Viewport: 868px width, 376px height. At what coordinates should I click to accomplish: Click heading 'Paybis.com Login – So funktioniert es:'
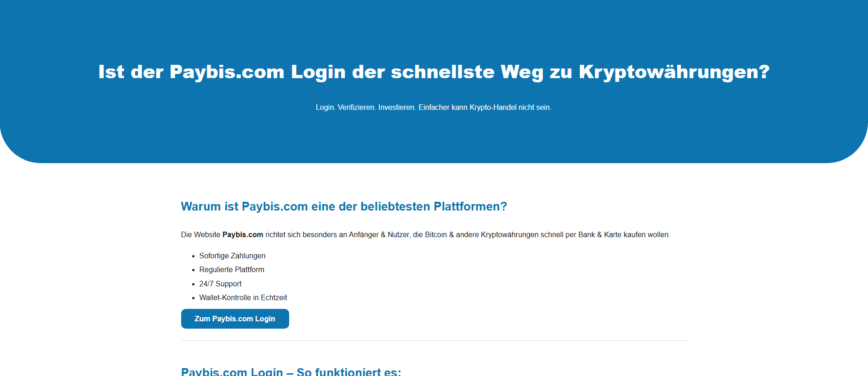(291, 371)
